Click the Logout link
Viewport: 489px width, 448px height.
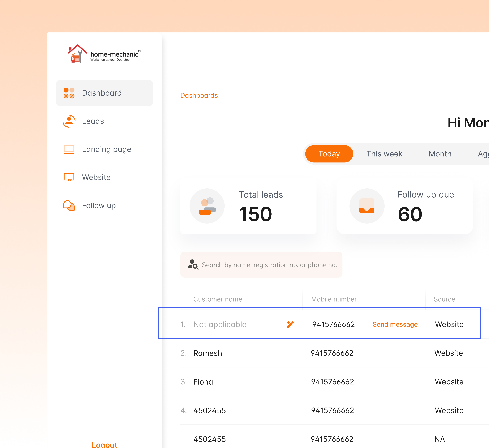104,444
